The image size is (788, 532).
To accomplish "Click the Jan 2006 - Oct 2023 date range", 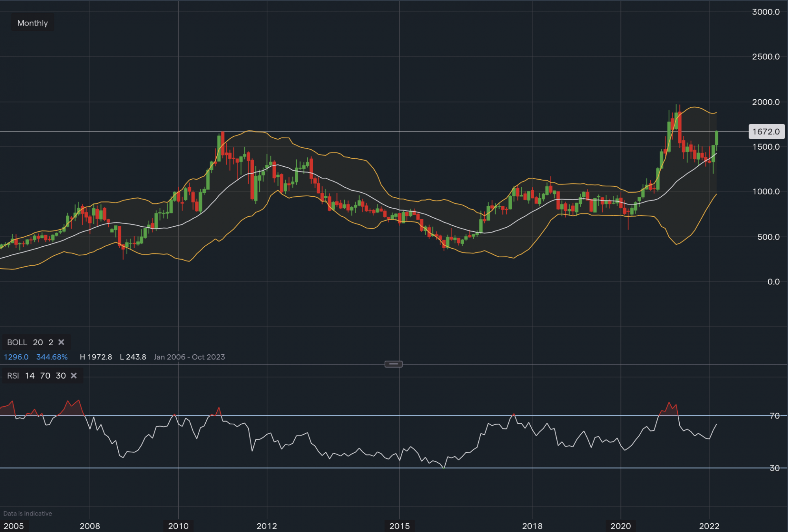I will pyautogui.click(x=189, y=357).
